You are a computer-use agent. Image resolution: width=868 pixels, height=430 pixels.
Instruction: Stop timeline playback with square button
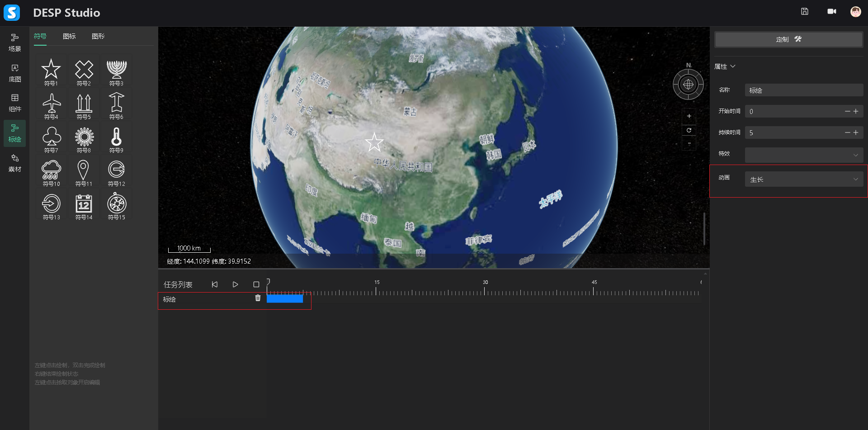(256, 284)
